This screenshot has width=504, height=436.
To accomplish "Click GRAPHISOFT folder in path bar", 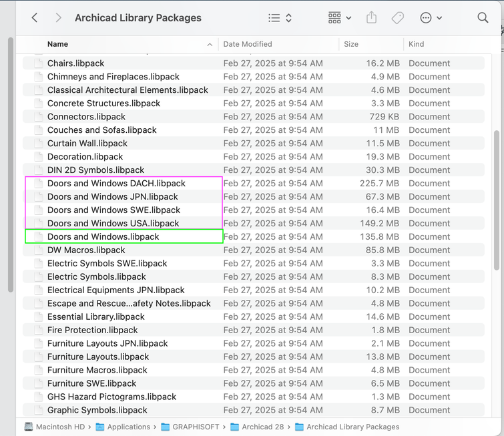I will pyautogui.click(x=190, y=427).
